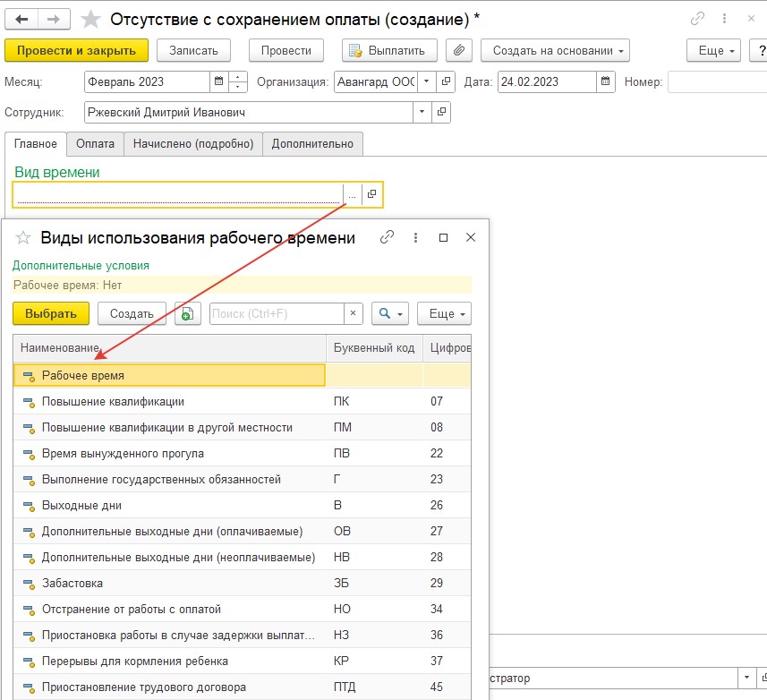Screen dimensions: 767x700
Task: Click into the Вид времени input field
Action: coord(179,194)
